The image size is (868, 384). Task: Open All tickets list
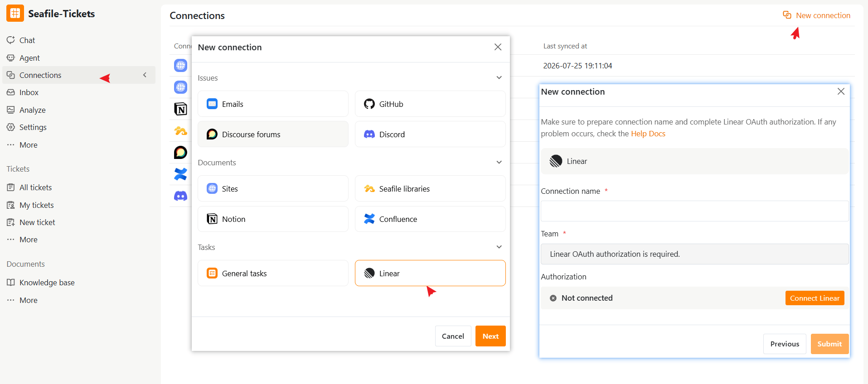35,187
